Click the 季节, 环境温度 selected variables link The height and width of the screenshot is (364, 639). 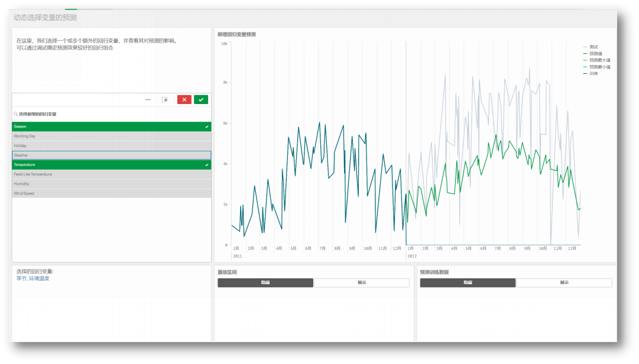[33, 278]
